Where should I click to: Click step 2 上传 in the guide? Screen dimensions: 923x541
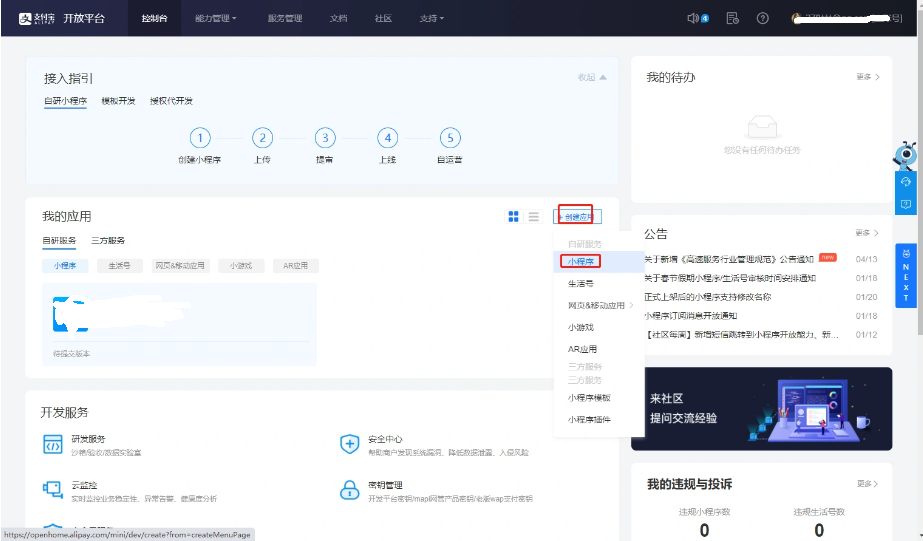click(x=262, y=139)
